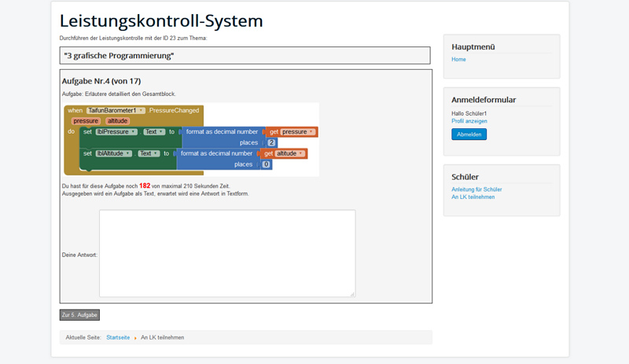Click the first format as decimal number block

click(222, 132)
